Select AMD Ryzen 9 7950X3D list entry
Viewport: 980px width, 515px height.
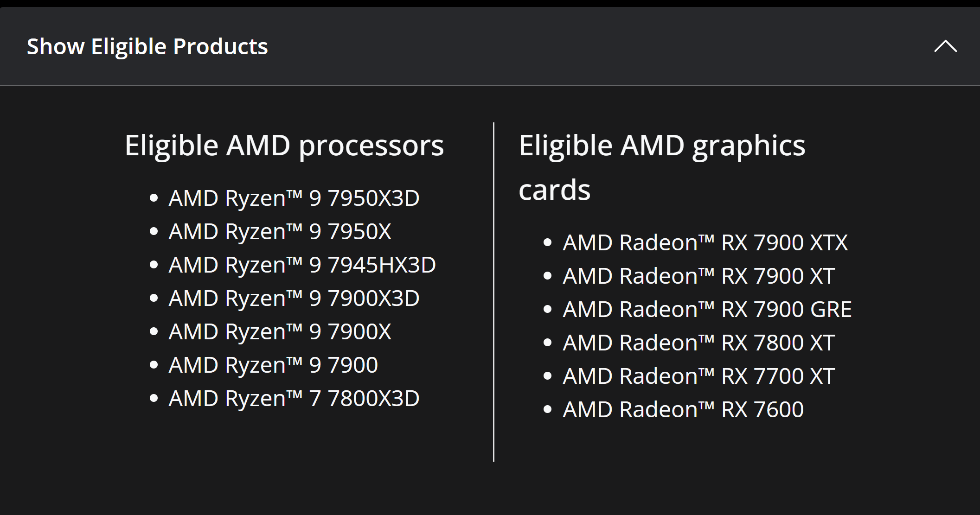tap(294, 198)
